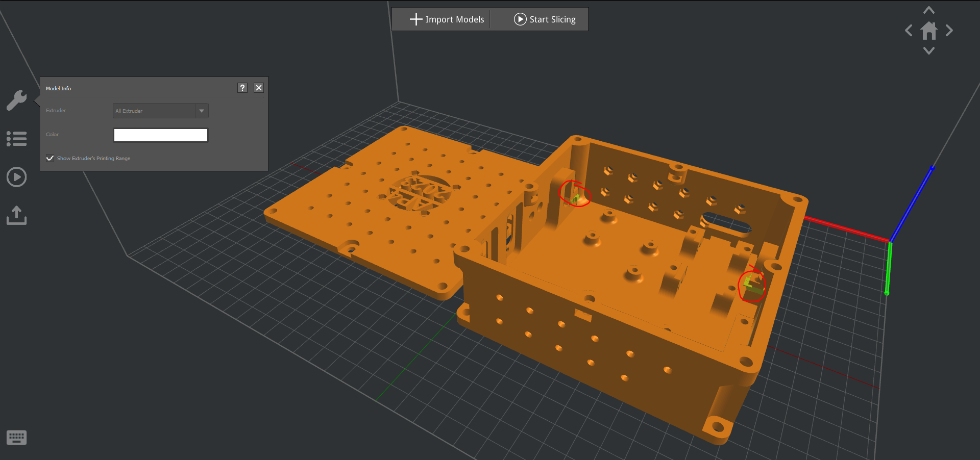Rotate view down with the down arrow
980x460 pixels.
coord(929,50)
